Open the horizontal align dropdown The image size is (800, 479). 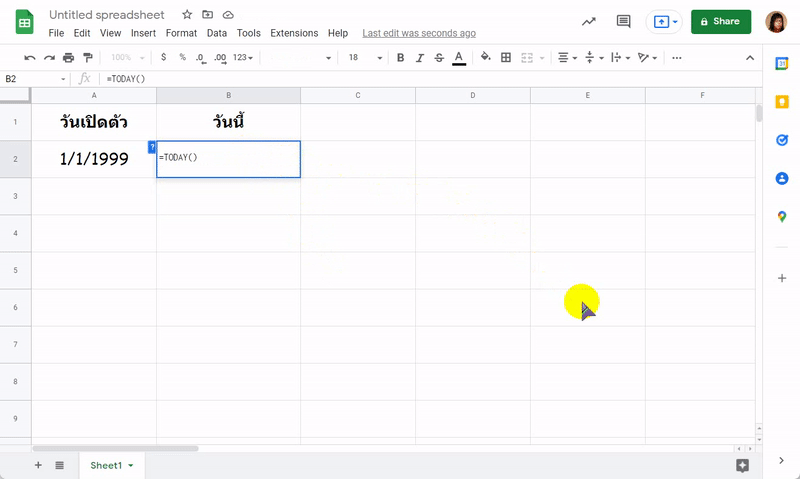pos(567,58)
